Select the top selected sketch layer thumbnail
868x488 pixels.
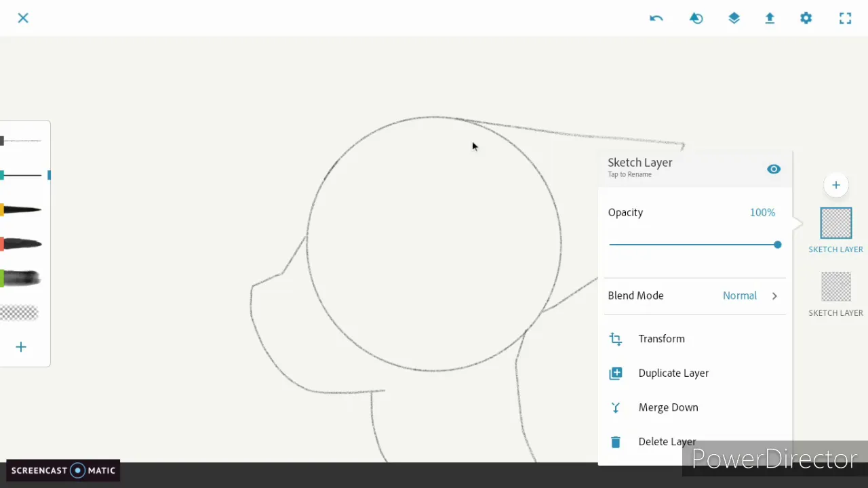click(835, 224)
